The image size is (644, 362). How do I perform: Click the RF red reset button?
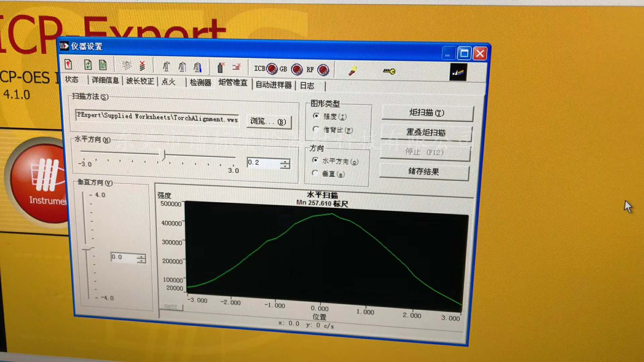323,70
